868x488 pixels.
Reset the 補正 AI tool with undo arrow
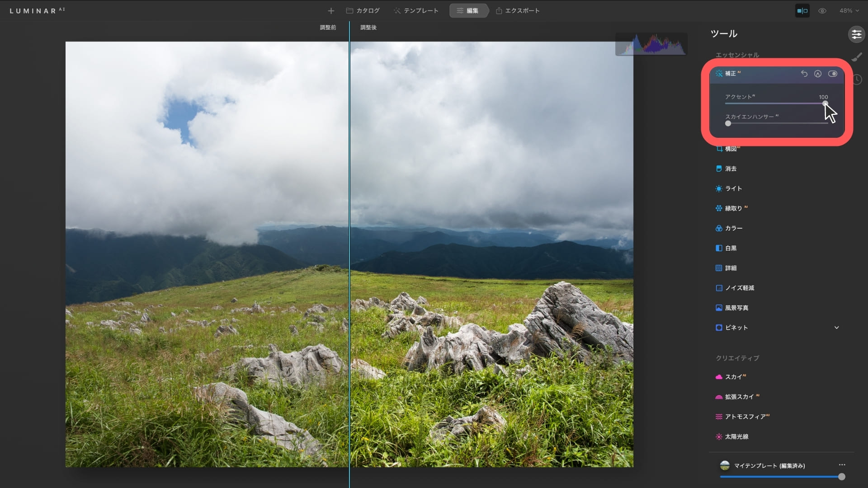pos(804,74)
